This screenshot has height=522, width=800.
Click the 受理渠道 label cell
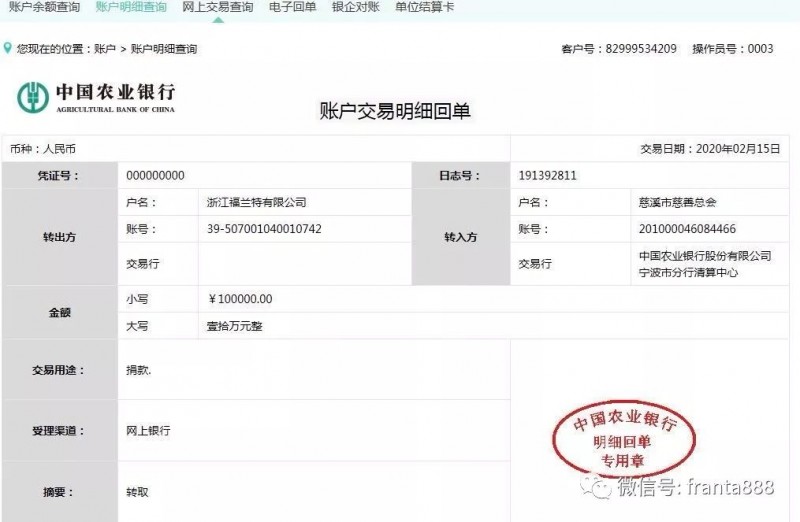[x=60, y=431]
